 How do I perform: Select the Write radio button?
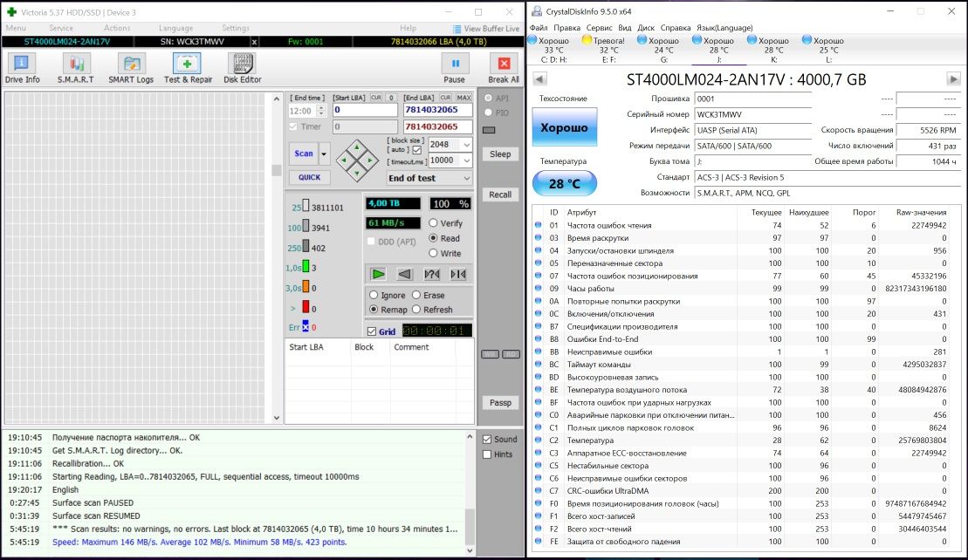(434, 254)
